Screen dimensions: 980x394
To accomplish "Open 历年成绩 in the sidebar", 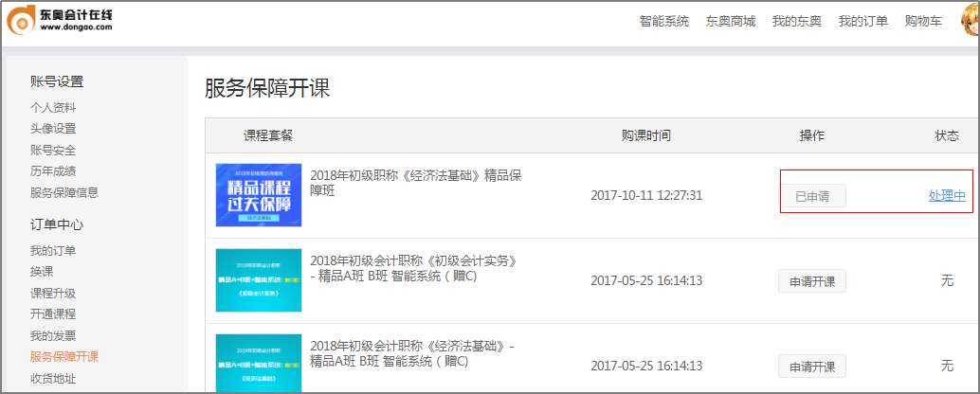I will click(x=53, y=171).
